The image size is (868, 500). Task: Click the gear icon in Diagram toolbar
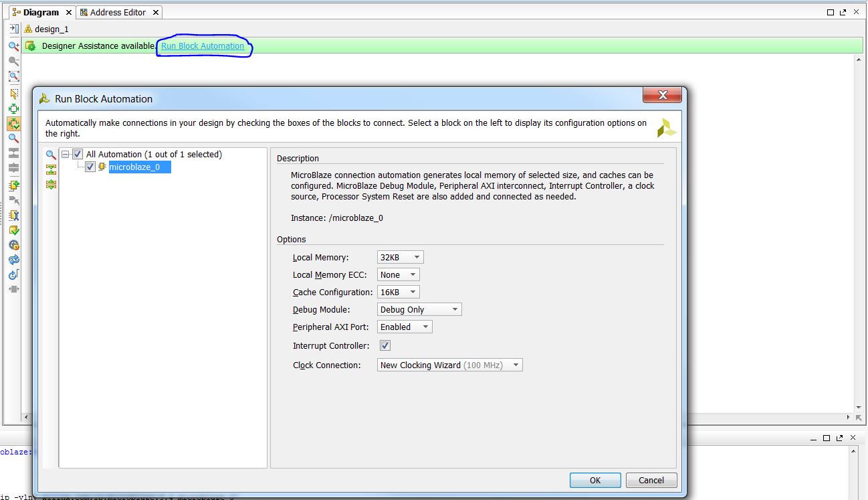click(x=13, y=245)
